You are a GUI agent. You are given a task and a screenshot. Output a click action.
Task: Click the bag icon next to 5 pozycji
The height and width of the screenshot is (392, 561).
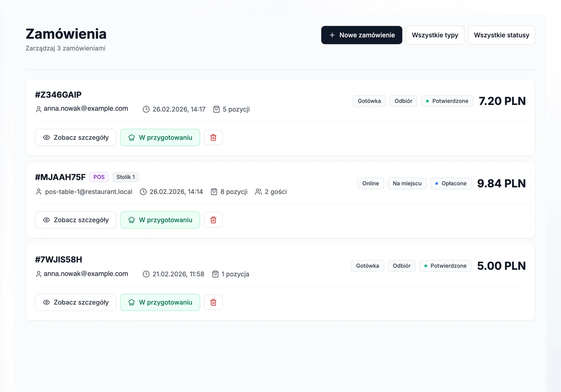coord(216,109)
